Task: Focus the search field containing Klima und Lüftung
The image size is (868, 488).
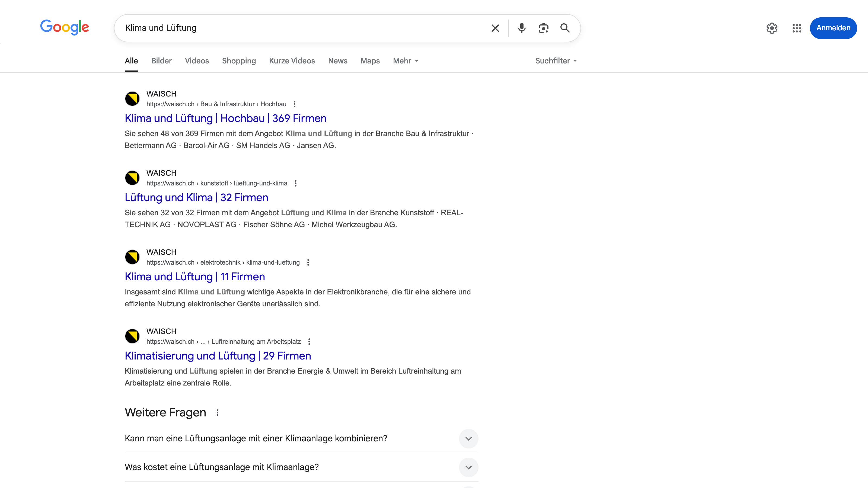Action: click(x=303, y=28)
